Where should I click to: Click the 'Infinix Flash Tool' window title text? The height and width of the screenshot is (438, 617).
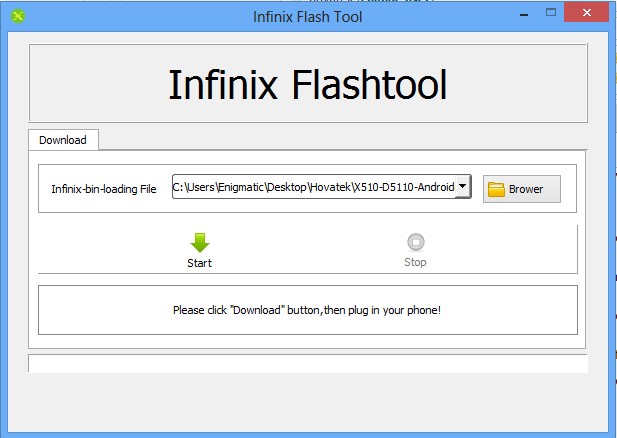tap(307, 17)
